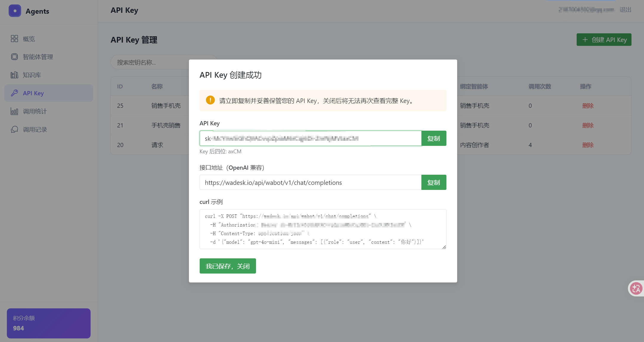Open the 概览 overview icon in sidebar

pyautogui.click(x=14, y=39)
